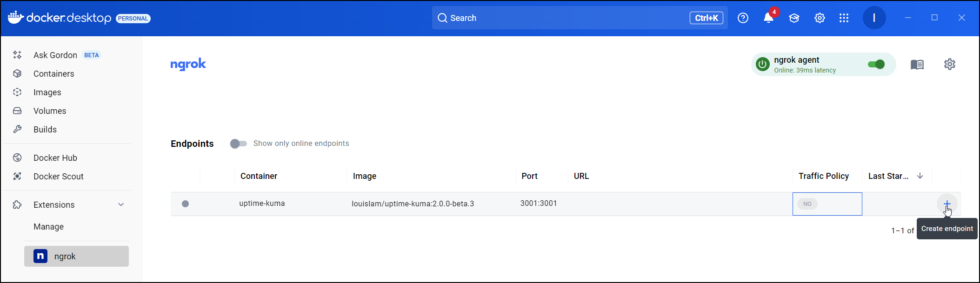The image size is (980, 283).
Task: Open Docker Desktop settings gear in header
Action: (x=820, y=18)
